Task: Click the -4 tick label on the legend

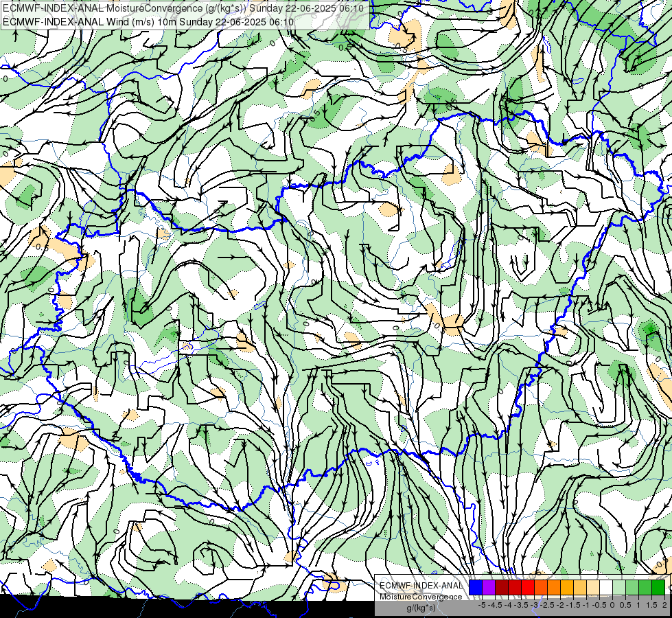Action: [x=508, y=605]
